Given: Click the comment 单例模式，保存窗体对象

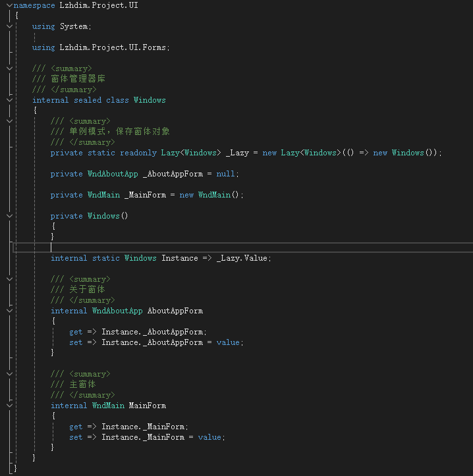Looking at the screenshot, I should click(119, 132).
